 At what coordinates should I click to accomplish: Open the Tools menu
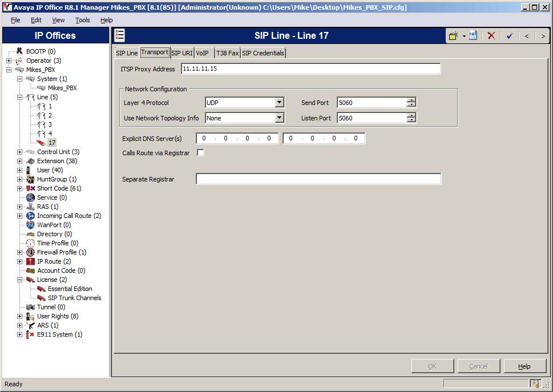tap(83, 20)
